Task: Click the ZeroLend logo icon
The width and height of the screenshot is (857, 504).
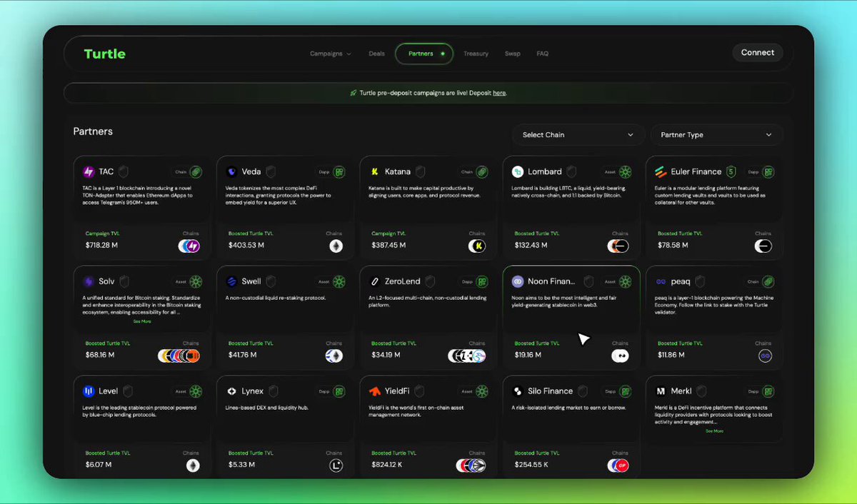Action: click(374, 281)
